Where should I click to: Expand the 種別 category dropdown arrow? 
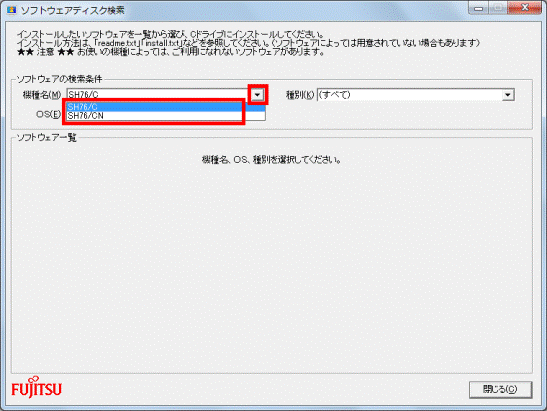coord(508,95)
